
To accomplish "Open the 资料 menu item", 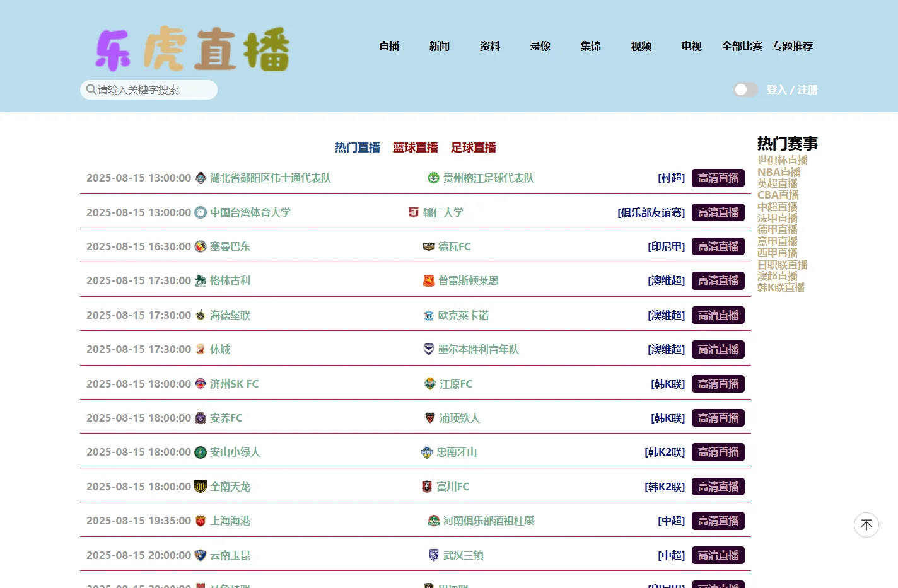I will point(490,46).
